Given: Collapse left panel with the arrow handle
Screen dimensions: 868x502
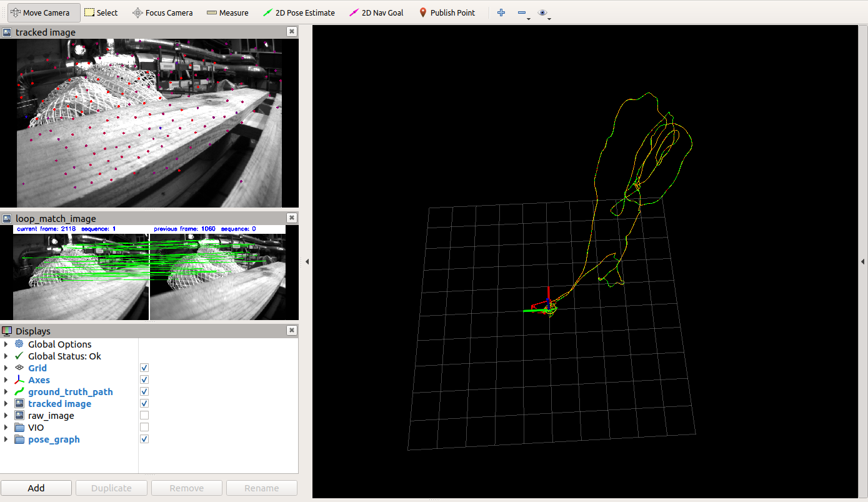Looking at the screenshot, I should click(x=307, y=262).
